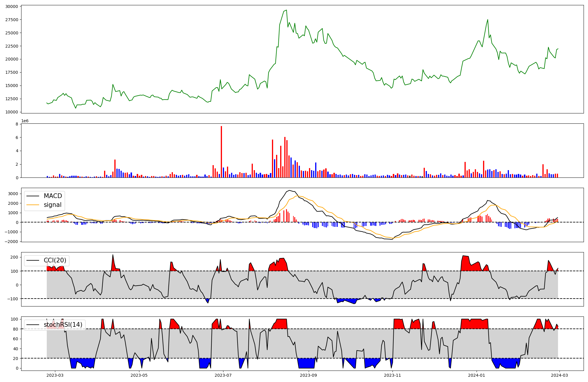Image resolution: width=588 pixels, height=382 pixels.
Task: Click the 1e6 volume scale label
Action: click(25, 121)
